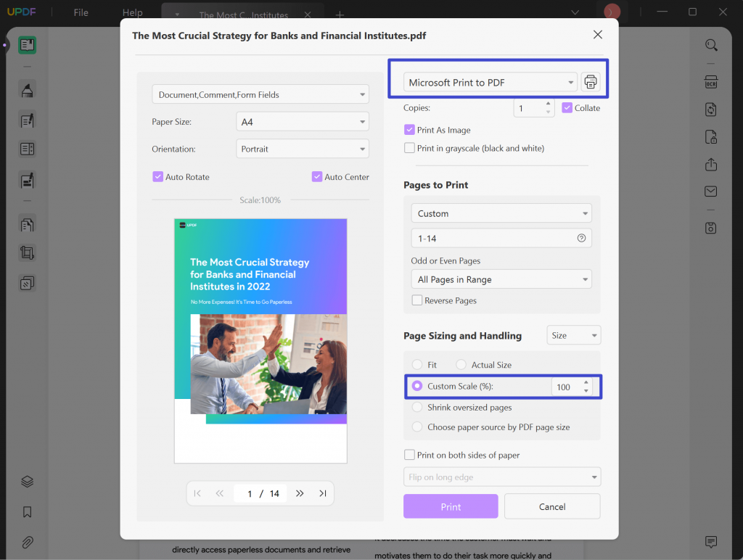Open the Search tool
The width and height of the screenshot is (743, 560).
coord(710,45)
